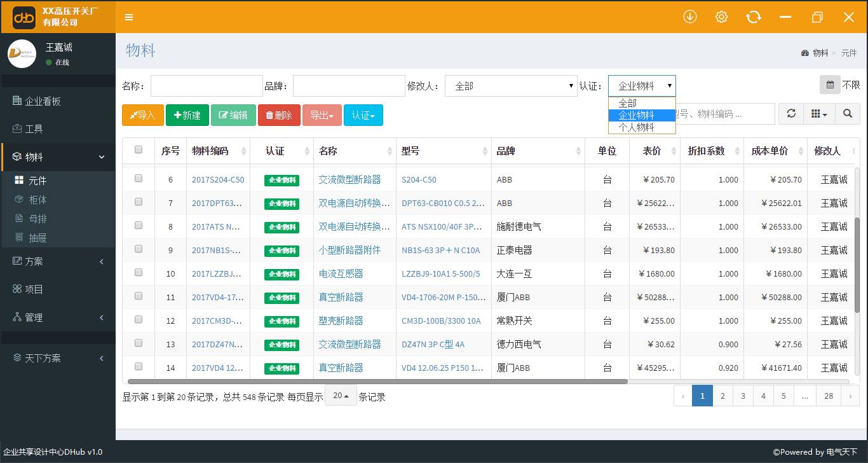
Task: Check the row 6 S204-C50 checkbox
Action: (x=139, y=179)
